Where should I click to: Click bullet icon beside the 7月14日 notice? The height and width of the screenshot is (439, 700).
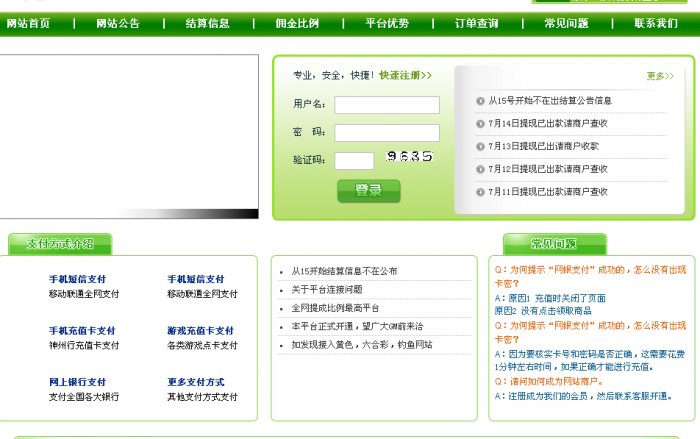480,124
